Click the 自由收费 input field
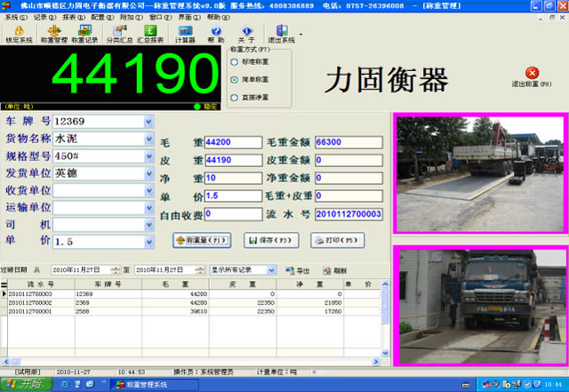569x392 pixels. click(x=232, y=214)
